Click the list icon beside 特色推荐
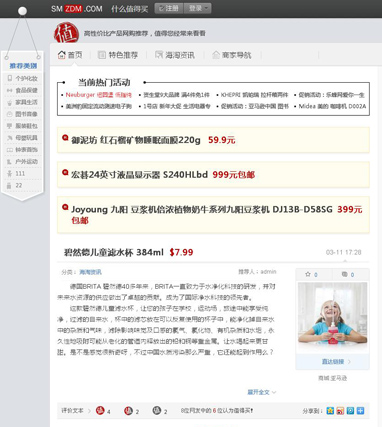 [x=102, y=55]
